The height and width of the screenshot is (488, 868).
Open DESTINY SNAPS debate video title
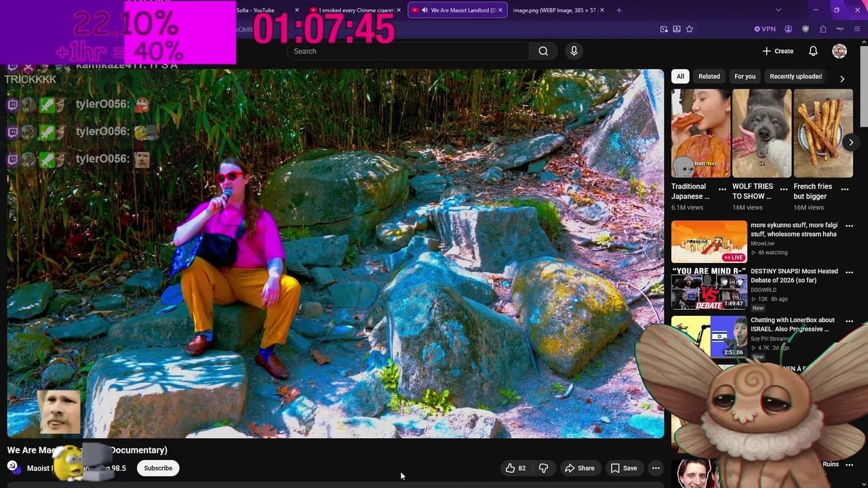(794, 276)
